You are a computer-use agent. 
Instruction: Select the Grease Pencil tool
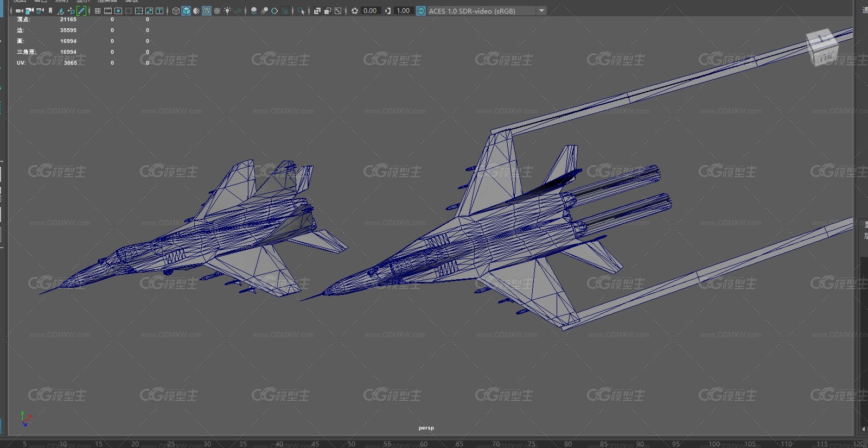pos(81,11)
